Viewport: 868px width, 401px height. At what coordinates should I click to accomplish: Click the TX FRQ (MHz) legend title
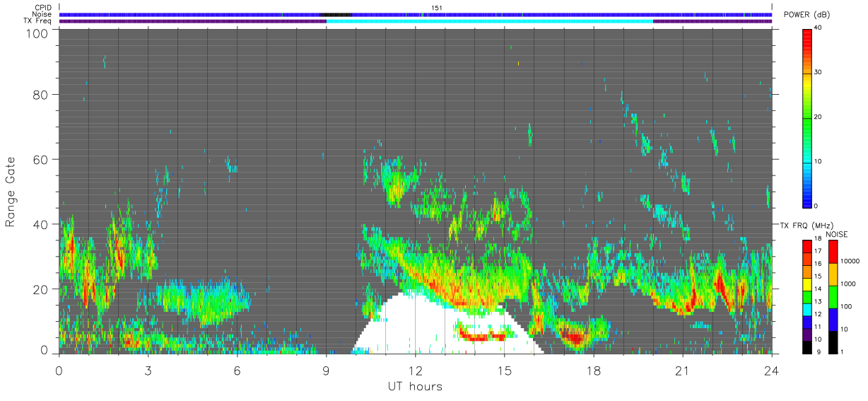[807, 225]
